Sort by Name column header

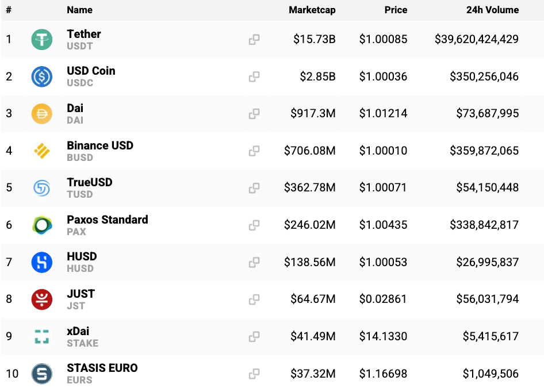click(79, 10)
